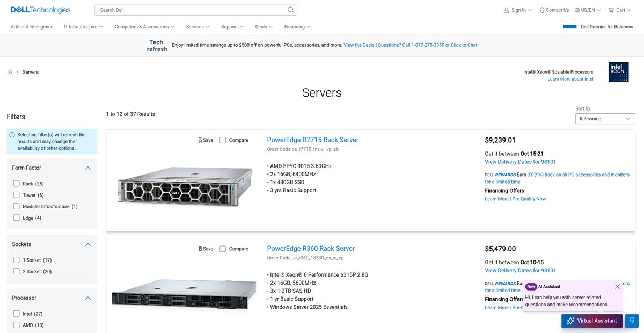Click the $9,239.01 price
This screenshot has height=333, width=644.
(x=500, y=140)
